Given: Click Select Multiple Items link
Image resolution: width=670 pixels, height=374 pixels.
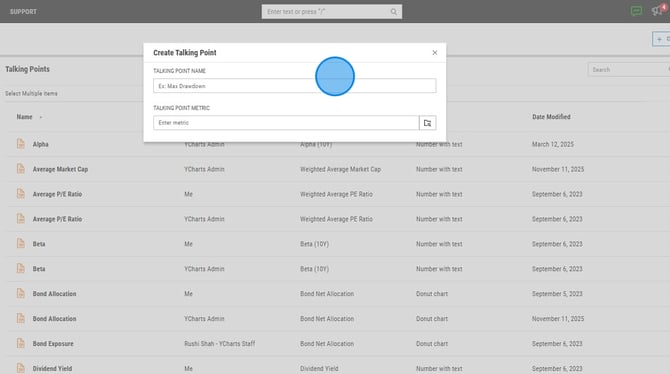Looking at the screenshot, I should pyautogui.click(x=31, y=93).
